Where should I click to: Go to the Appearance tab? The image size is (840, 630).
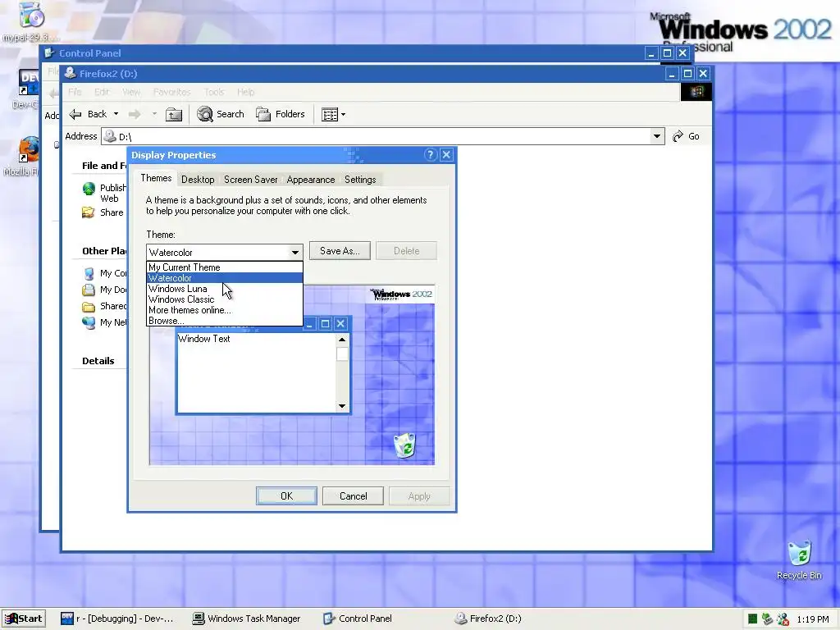[311, 180]
